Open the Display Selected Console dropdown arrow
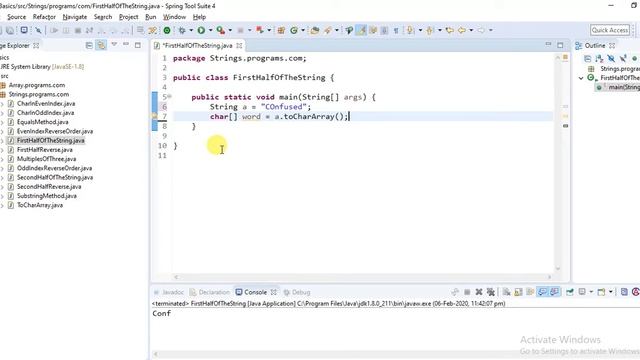Viewport: 640px width, 360px height. 591,292
